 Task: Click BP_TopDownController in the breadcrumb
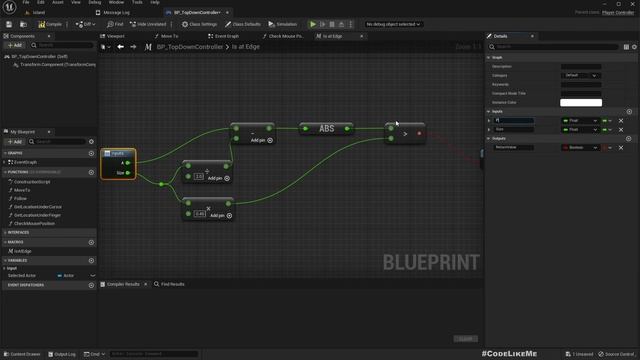(190, 47)
